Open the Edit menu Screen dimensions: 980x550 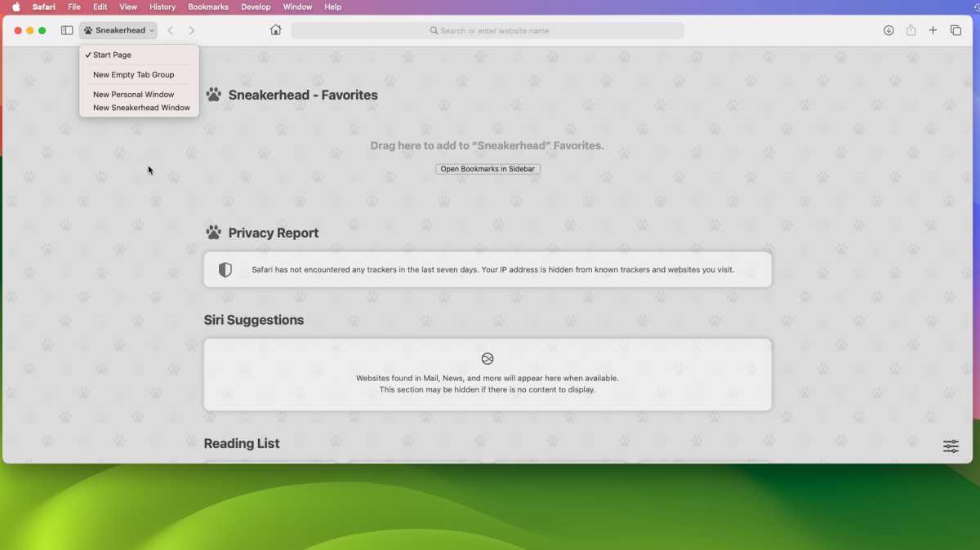(100, 7)
